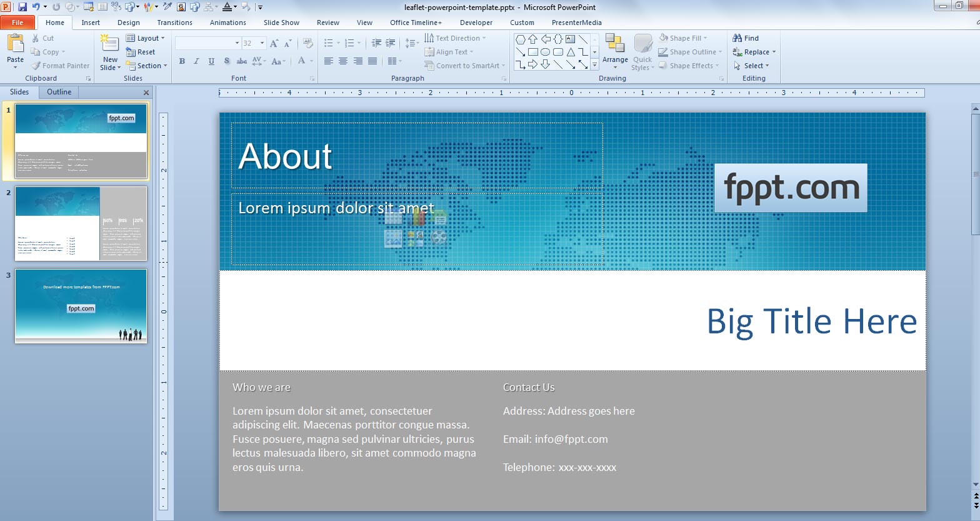This screenshot has height=521, width=980.
Task: Click the font color swatch in quick access toolbar
Action: [226, 7]
